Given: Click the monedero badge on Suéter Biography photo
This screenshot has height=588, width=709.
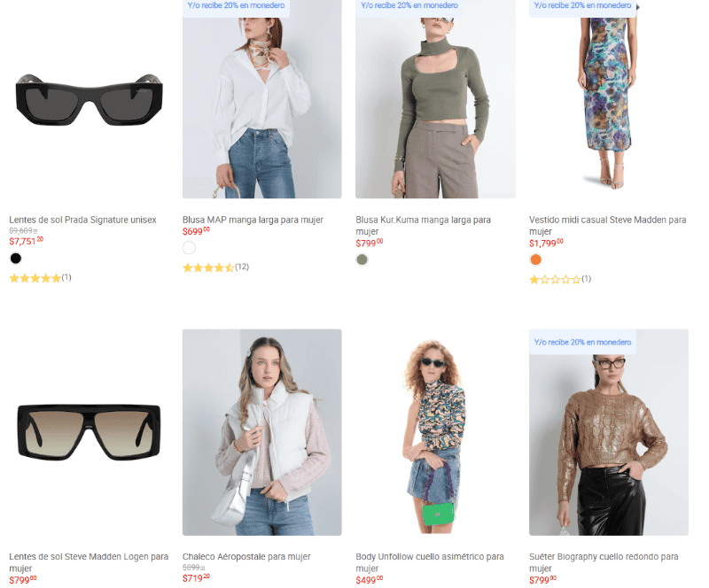Looking at the screenshot, I should click(x=582, y=341).
